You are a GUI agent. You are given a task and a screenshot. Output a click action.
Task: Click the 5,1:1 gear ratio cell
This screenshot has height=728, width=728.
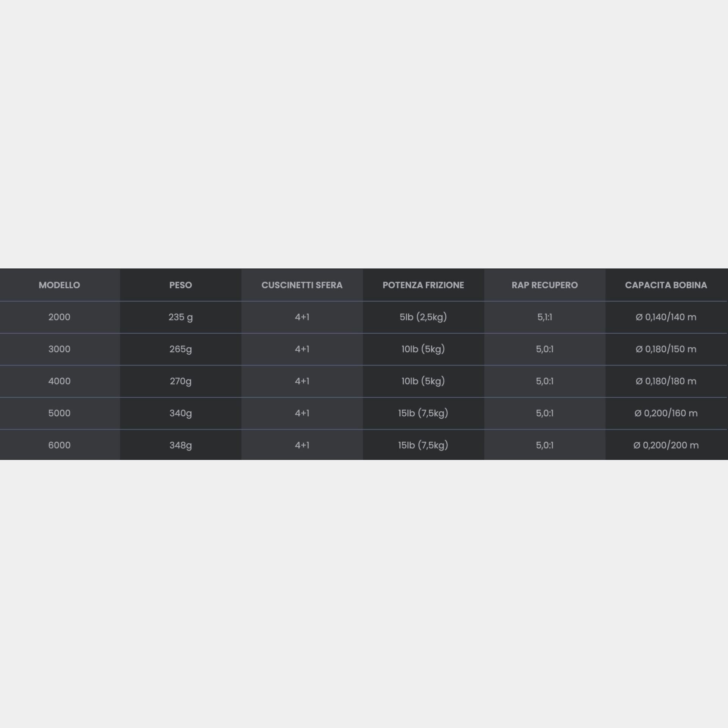(544, 317)
